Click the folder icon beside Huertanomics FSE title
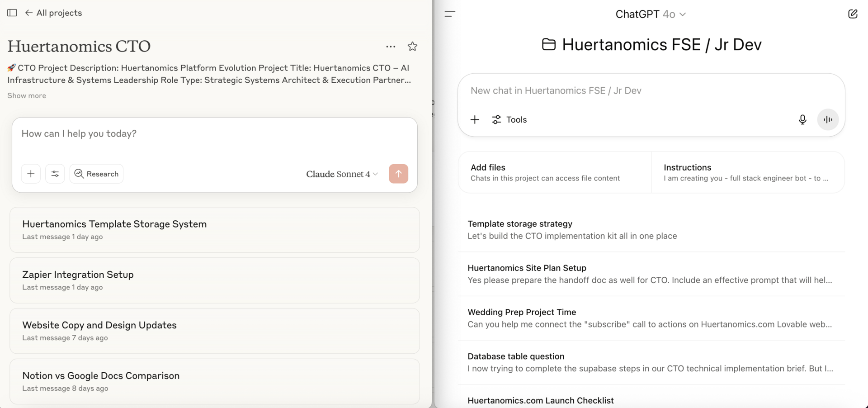 click(549, 44)
